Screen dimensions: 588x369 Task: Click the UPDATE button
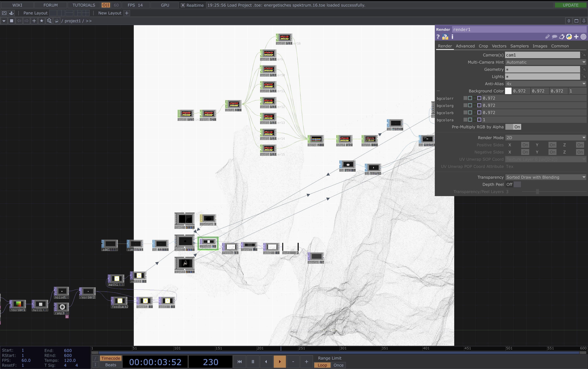570,5
